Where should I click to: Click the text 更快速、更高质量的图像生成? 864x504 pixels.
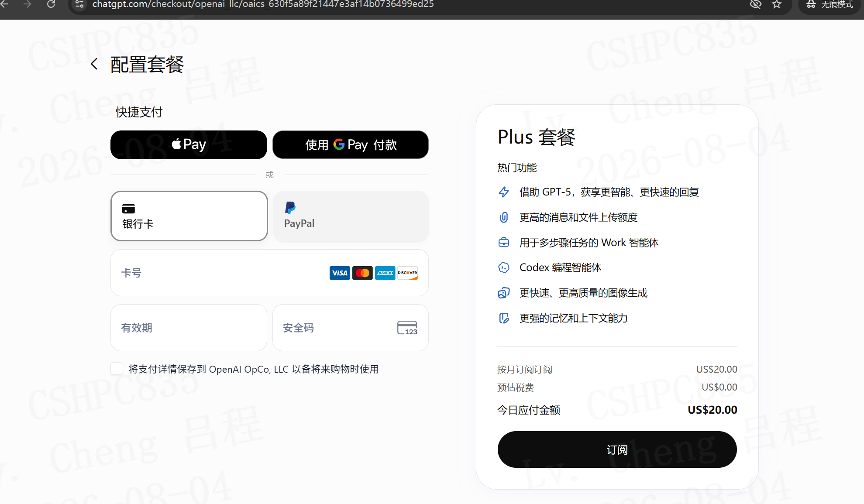584,293
